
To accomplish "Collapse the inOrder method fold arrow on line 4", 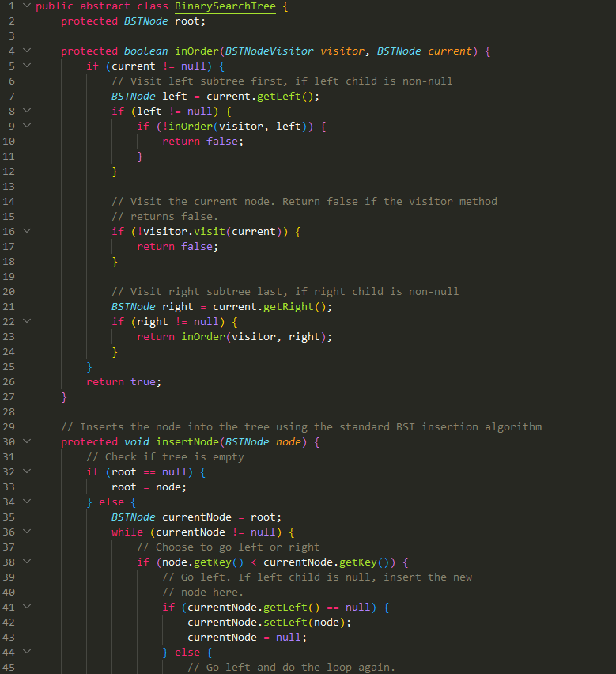I will tap(27, 51).
